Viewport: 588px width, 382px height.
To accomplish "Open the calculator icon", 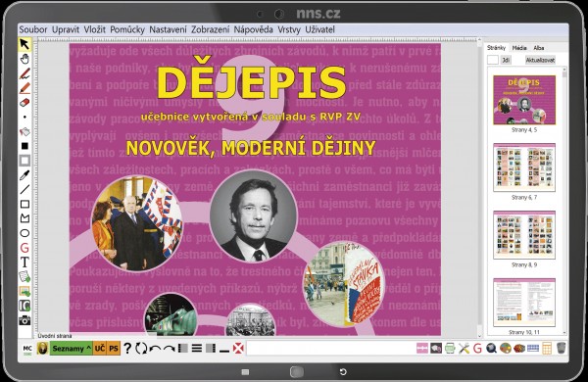I will (x=547, y=349).
